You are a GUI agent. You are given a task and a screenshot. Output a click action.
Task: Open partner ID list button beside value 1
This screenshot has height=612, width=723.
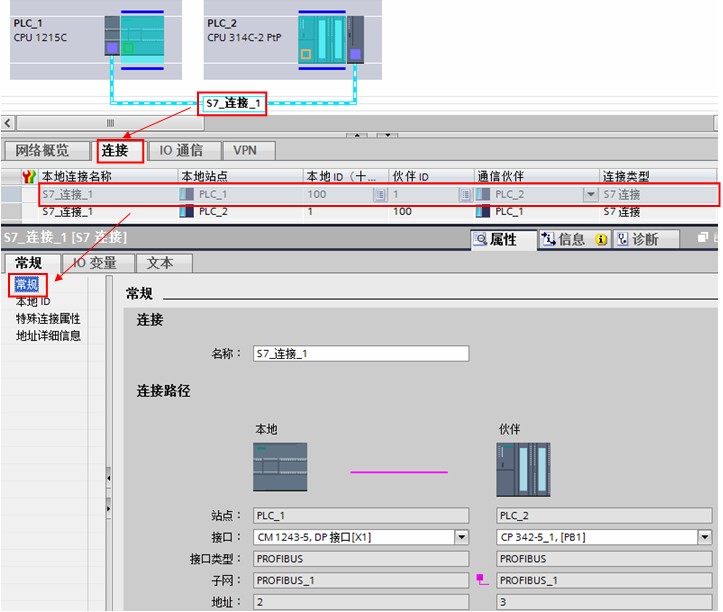pyautogui.click(x=465, y=195)
